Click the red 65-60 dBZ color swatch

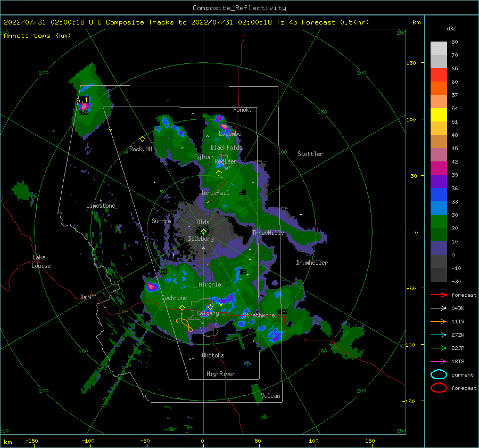439,75
